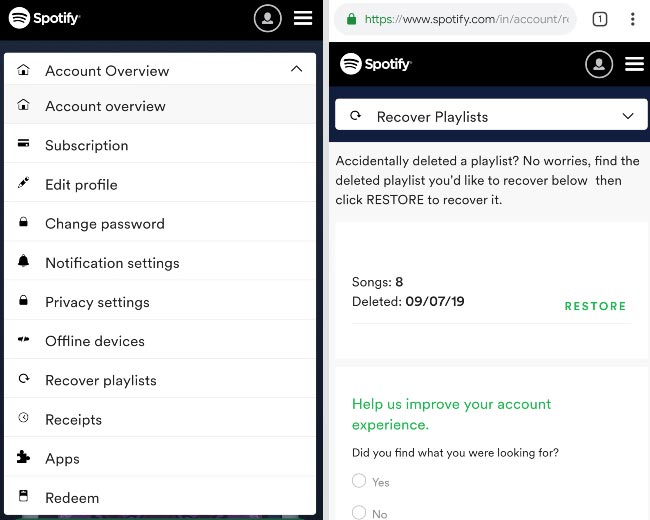
Task: Click the Account Overview dropdown header
Action: tap(160, 69)
